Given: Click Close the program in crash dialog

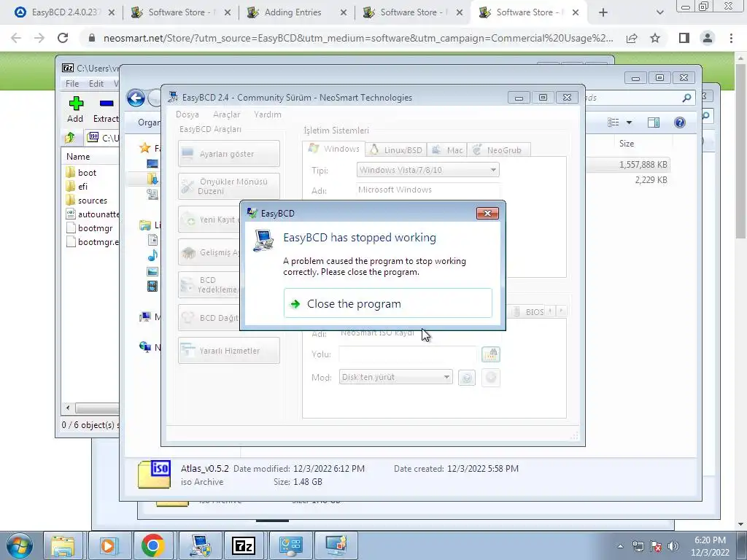Looking at the screenshot, I should click(388, 303).
